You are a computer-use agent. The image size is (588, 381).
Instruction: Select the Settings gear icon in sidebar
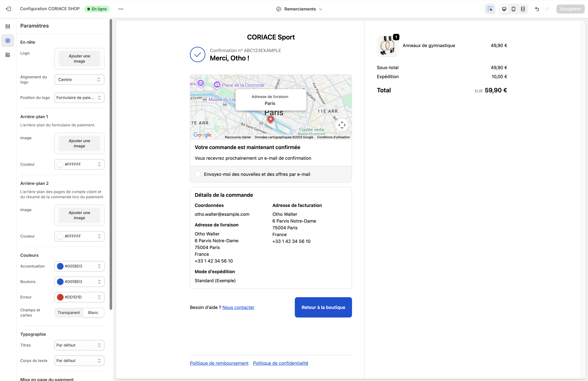(x=8, y=40)
